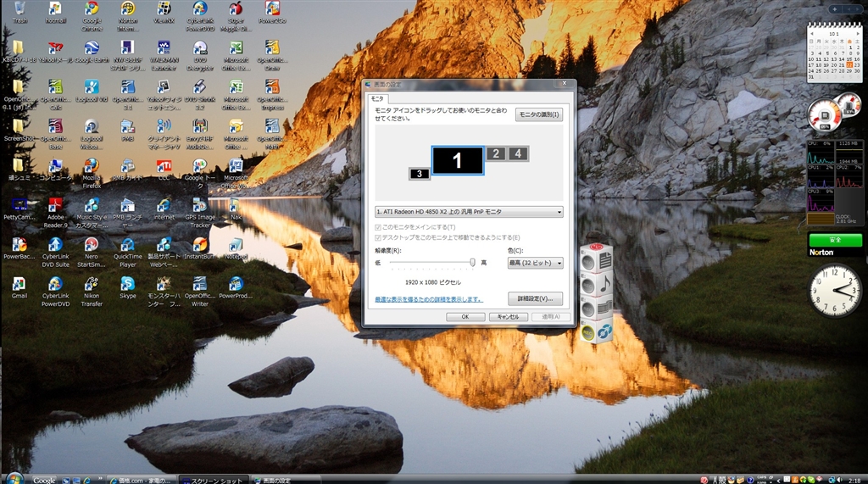Switch to 画面の設定 taskbar item
The width and height of the screenshot is (868, 484).
click(x=287, y=480)
